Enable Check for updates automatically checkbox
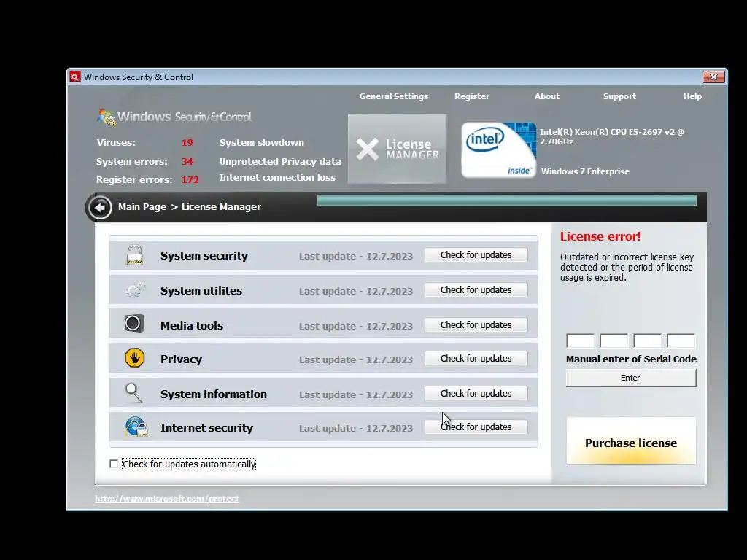This screenshot has width=747, height=560. tap(113, 464)
